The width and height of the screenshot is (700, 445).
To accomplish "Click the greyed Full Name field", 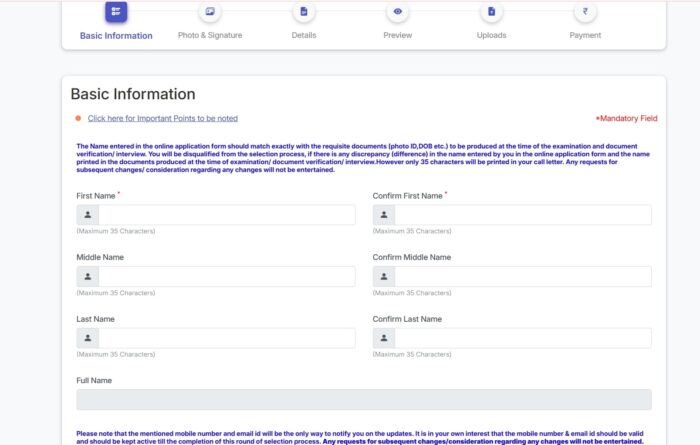I will (x=364, y=399).
